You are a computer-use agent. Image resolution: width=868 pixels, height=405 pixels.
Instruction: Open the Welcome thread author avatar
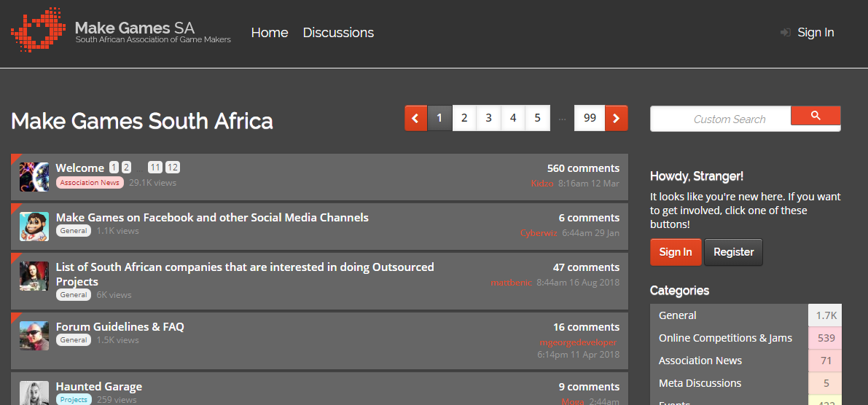[x=34, y=177]
